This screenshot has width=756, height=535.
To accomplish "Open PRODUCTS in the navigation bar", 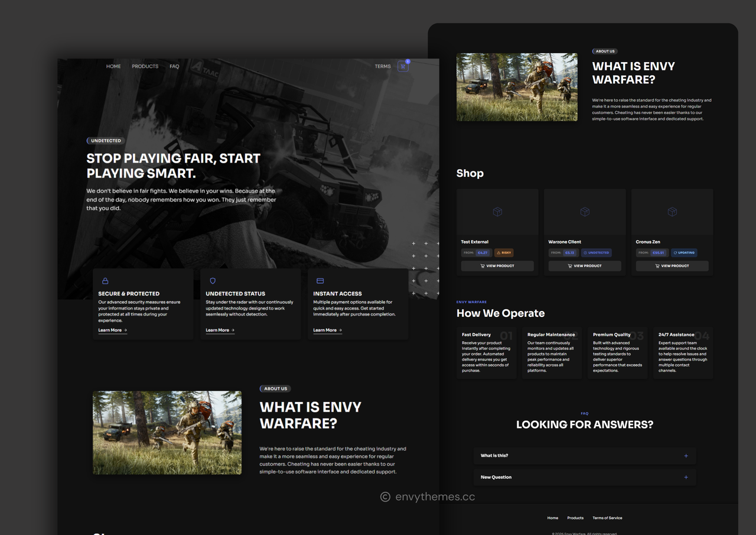I will point(145,66).
